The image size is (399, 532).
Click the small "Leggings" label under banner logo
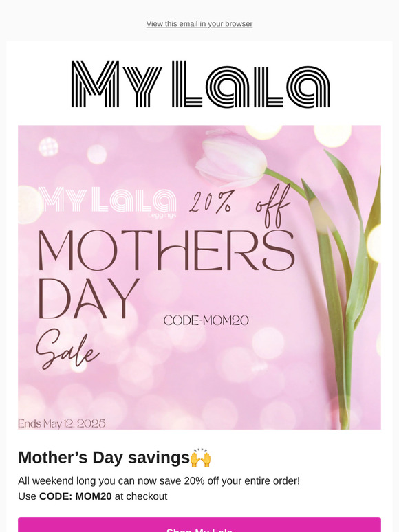[x=162, y=215]
